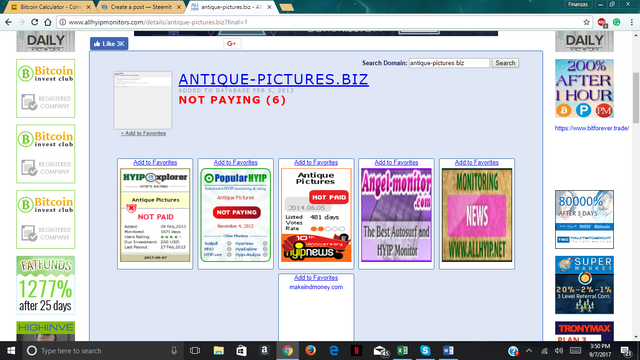Viewport: 640px width, 360px height.
Task: Open the browser home page
Action: [x=48, y=22]
